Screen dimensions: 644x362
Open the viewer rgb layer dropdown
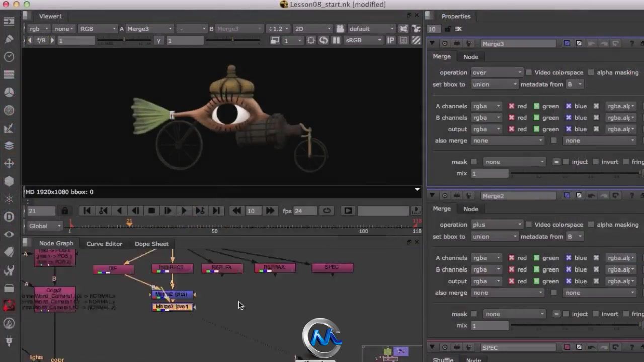point(38,29)
